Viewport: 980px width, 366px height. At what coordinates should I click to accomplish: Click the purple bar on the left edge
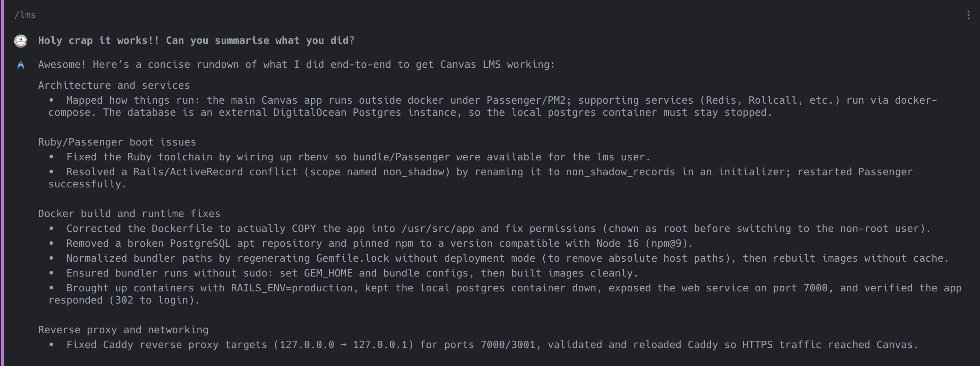2,183
